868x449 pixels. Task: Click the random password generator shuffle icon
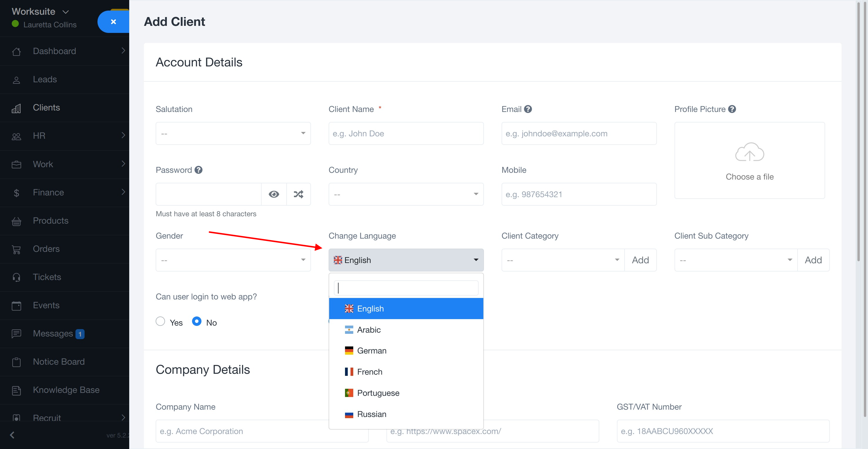pos(298,194)
